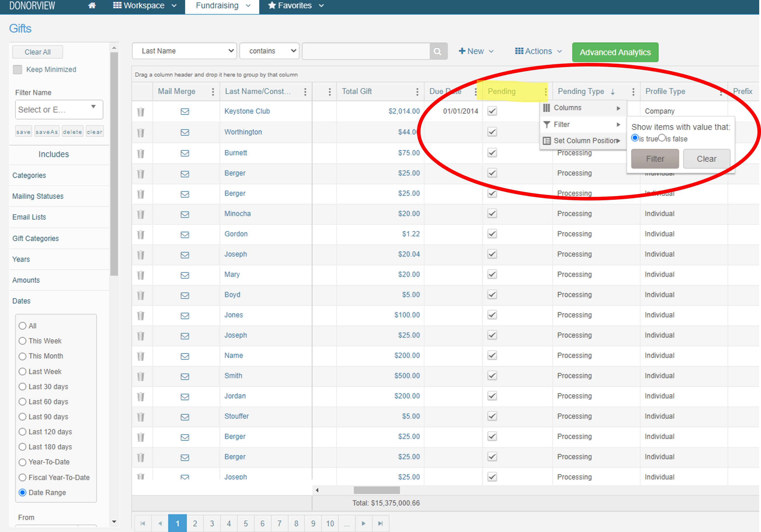
Task: Open Total Gift column options menu
Action: [x=417, y=92]
